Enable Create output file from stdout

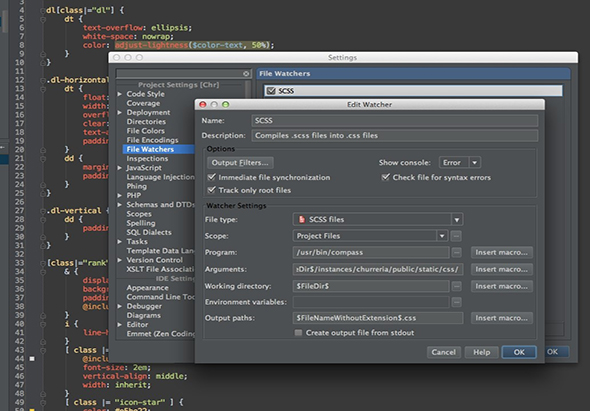coord(298,333)
